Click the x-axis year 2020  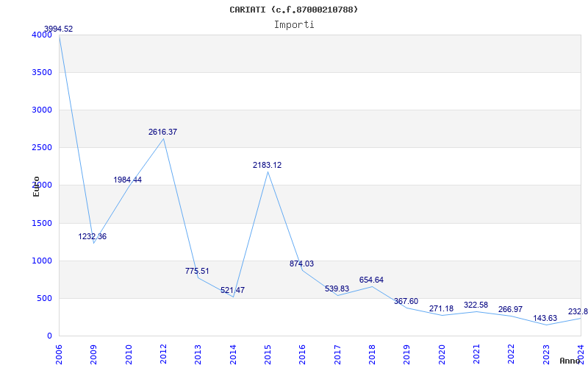click(x=442, y=354)
